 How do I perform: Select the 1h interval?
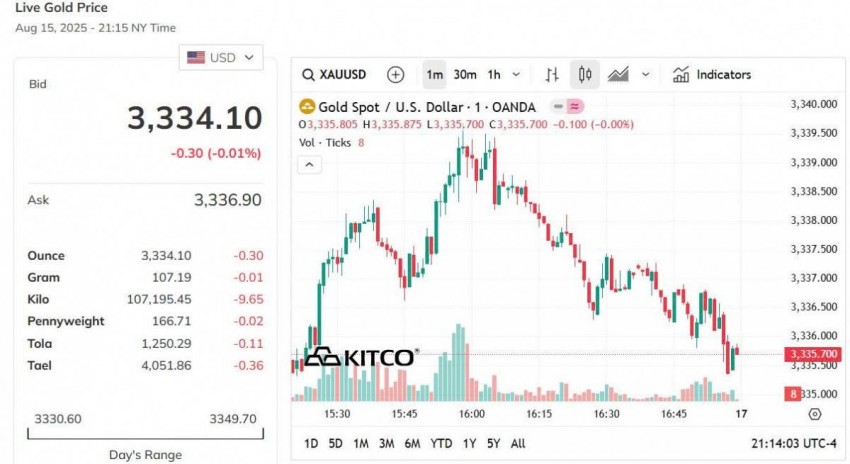pyautogui.click(x=494, y=74)
